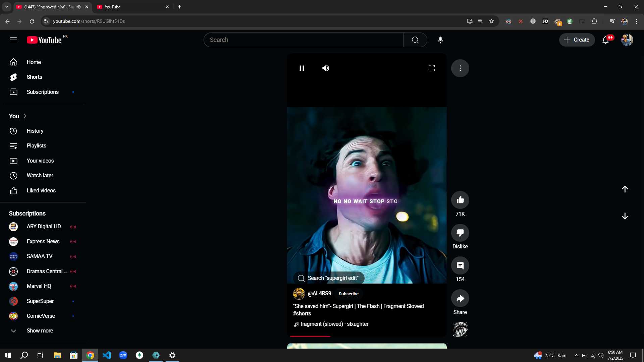644x362 pixels.
Task: Open the Short's three-dot options menu
Action: (460, 68)
